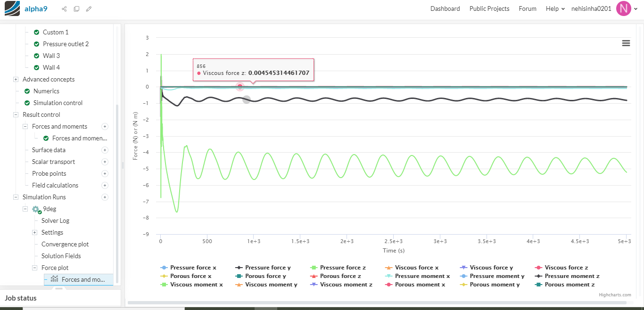Toggle Pressure force z series in legend
644x310 pixels.
pyautogui.click(x=338, y=268)
